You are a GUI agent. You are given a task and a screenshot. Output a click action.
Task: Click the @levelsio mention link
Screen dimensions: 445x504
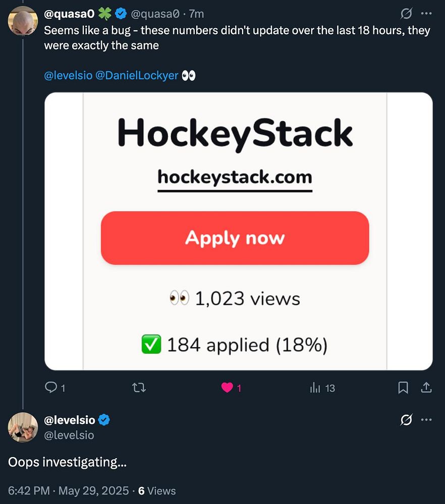[x=68, y=76]
